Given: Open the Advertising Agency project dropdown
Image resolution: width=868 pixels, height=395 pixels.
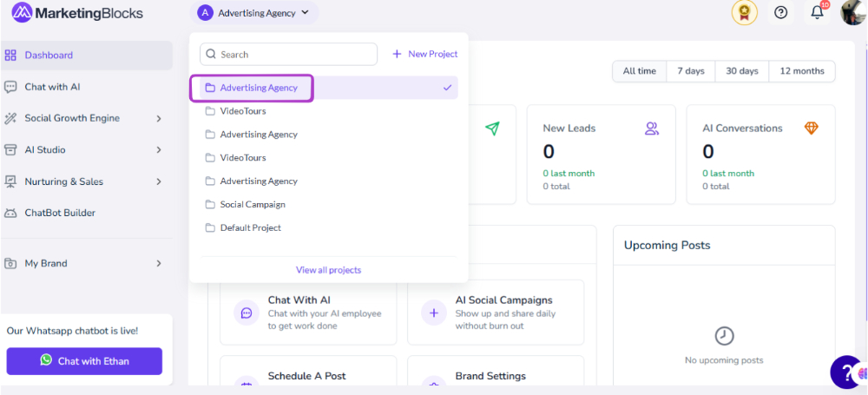Looking at the screenshot, I should 254,13.
